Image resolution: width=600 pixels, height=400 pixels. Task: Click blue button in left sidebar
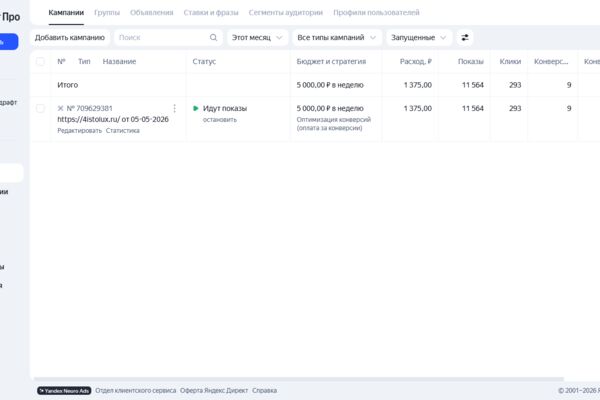8,42
